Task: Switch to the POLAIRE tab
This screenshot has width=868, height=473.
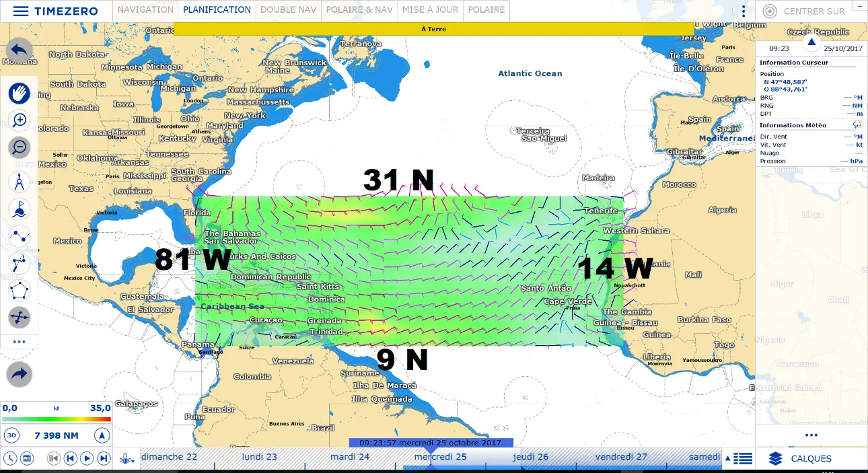Action: [x=486, y=10]
